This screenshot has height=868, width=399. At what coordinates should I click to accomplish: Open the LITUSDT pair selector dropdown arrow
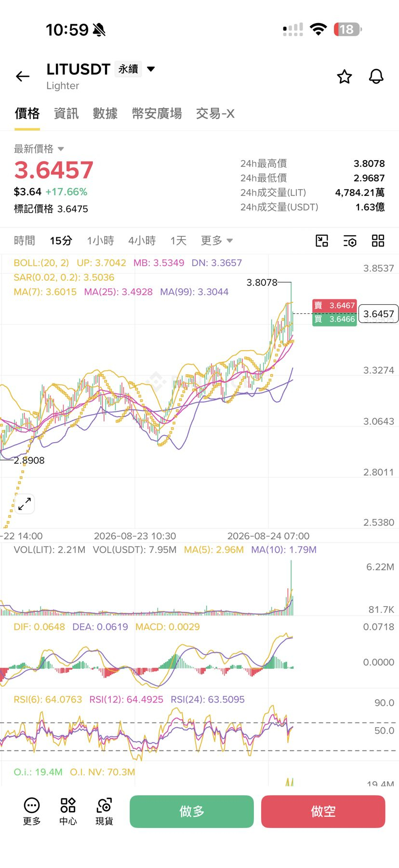click(151, 69)
